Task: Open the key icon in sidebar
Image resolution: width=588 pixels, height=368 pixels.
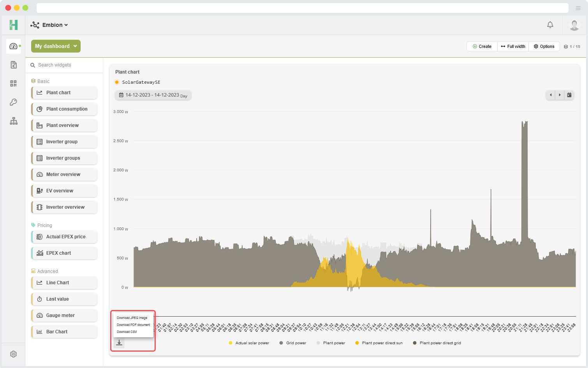Action: click(x=14, y=102)
